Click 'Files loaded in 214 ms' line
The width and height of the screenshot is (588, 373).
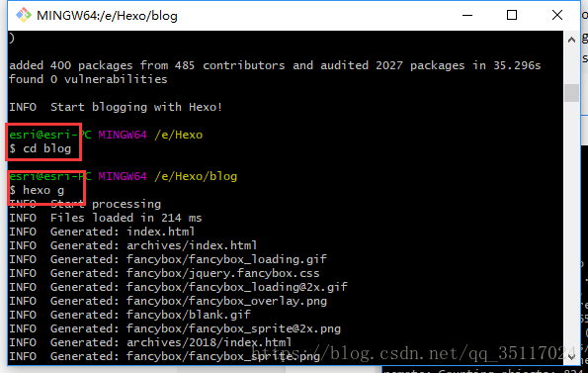[x=106, y=218]
